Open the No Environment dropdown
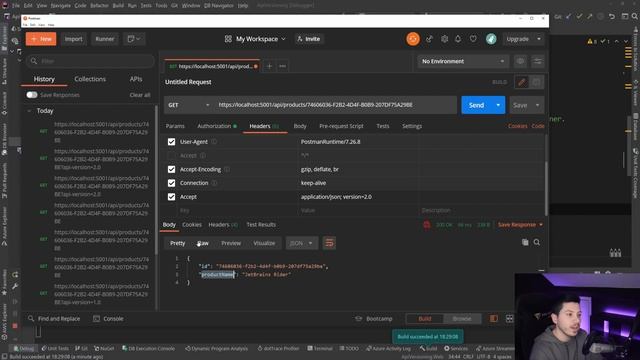Screen dimensions: 640x360 coord(463,61)
